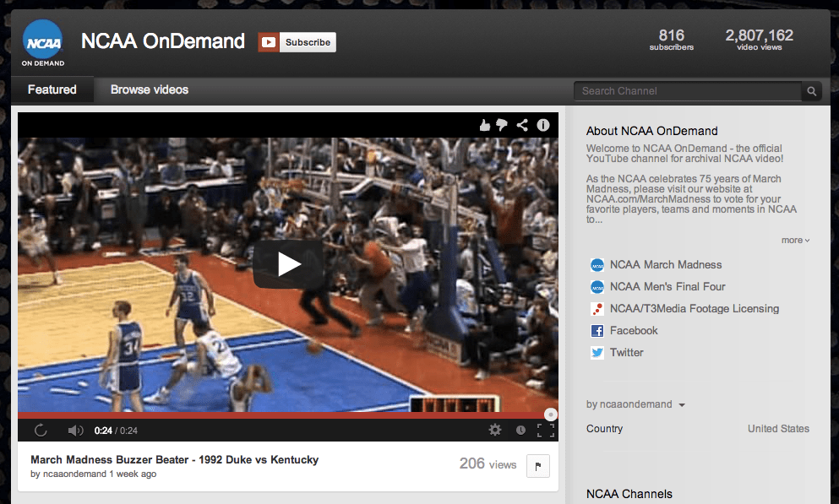Click the NCAA icon beside Men's Final Four
The width and height of the screenshot is (839, 504).
coord(597,287)
